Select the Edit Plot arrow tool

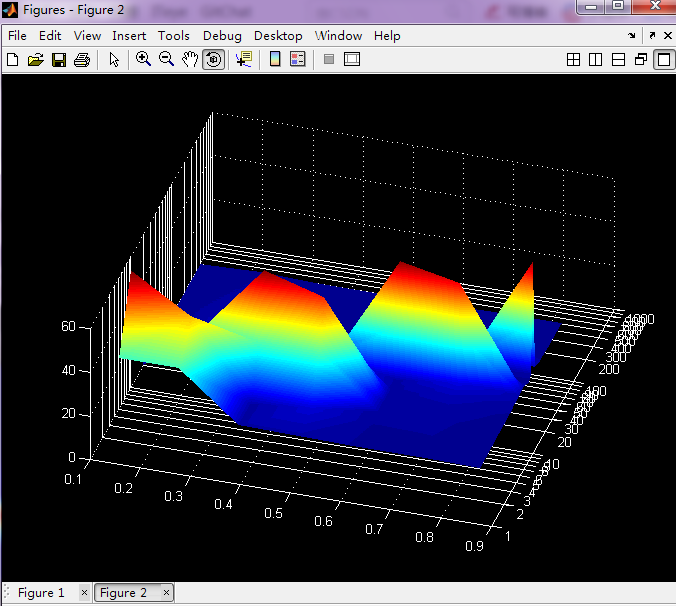pos(114,59)
